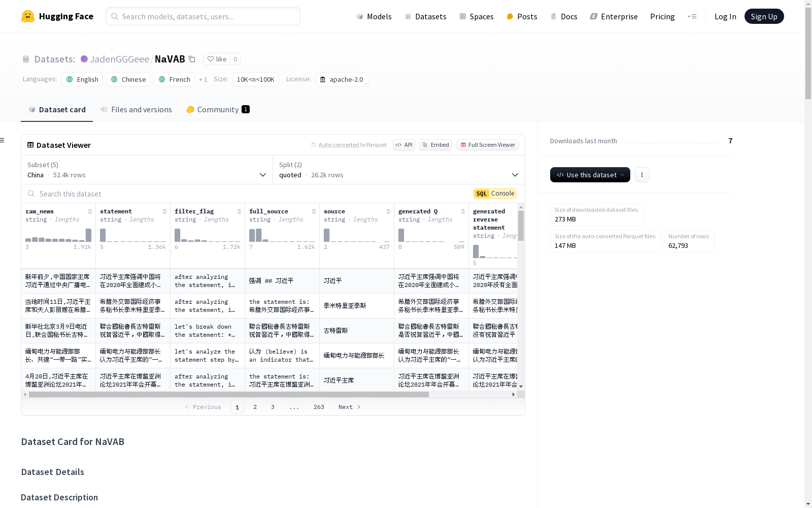
Task: Click the API button
Action: point(404,145)
